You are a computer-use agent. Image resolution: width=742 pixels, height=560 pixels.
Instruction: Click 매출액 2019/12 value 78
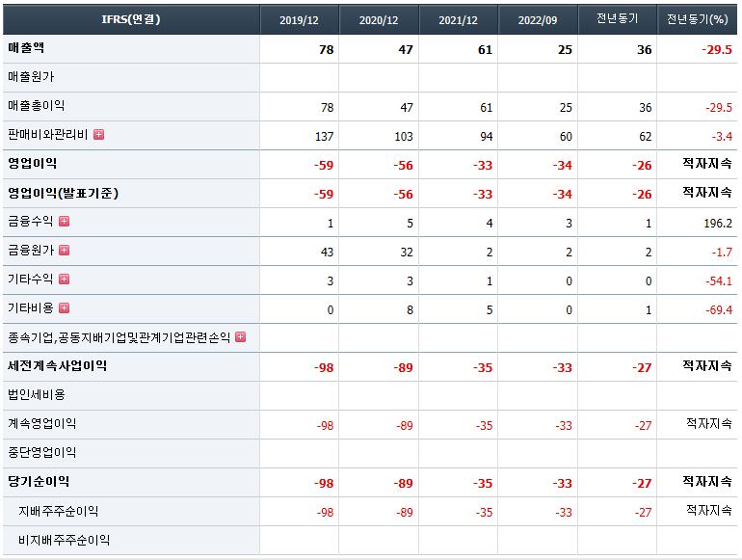click(327, 50)
